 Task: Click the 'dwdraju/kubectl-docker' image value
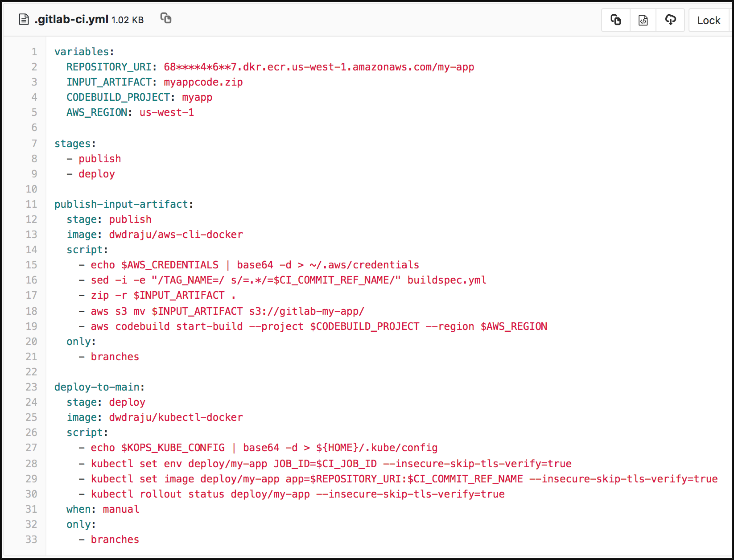click(x=176, y=417)
